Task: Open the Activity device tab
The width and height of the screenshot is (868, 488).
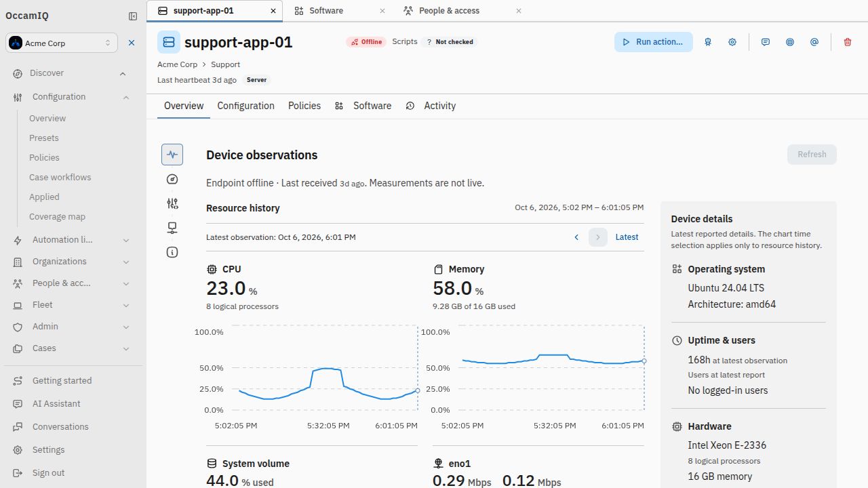Action: (431, 106)
